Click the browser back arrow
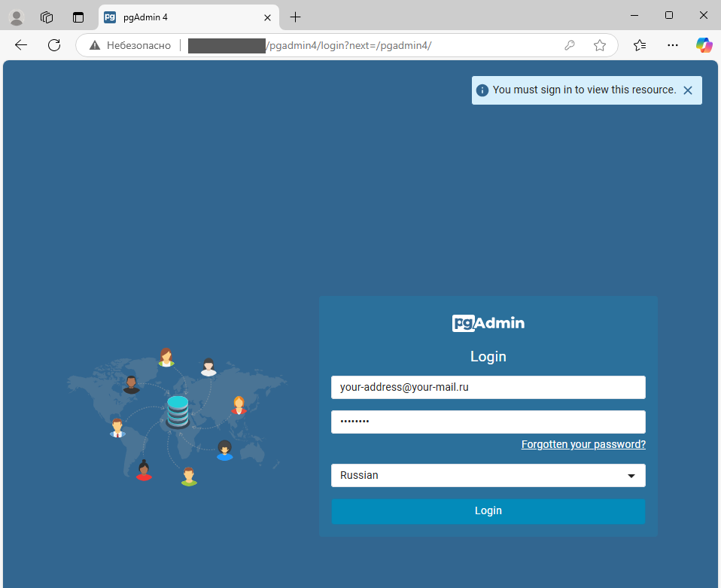Screen dimensions: 721x588 (x=21, y=45)
